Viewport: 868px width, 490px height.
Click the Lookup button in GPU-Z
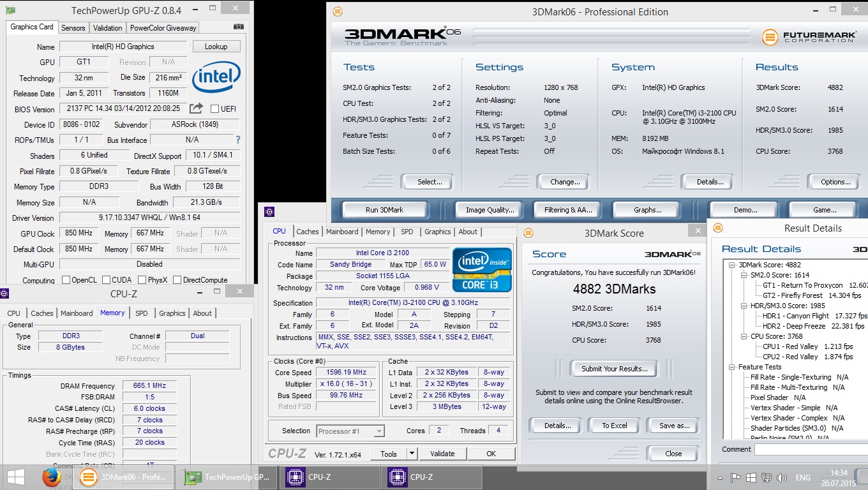(216, 47)
